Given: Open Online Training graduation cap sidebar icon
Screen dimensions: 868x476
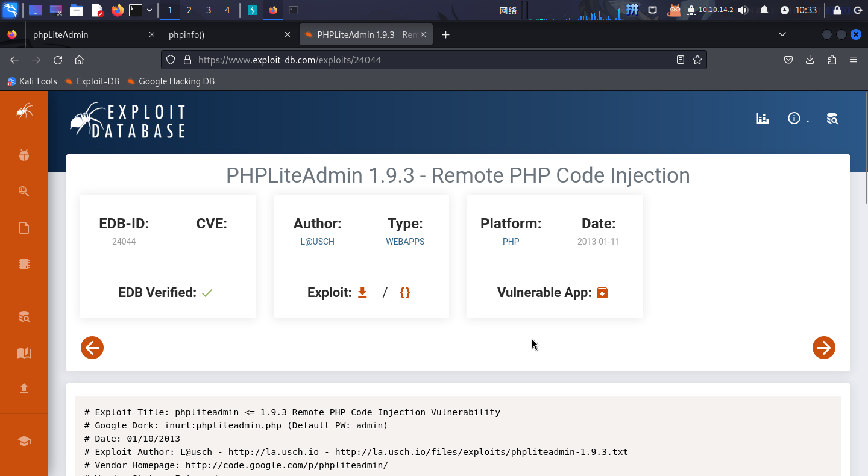Looking at the screenshot, I should pyautogui.click(x=24, y=441).
